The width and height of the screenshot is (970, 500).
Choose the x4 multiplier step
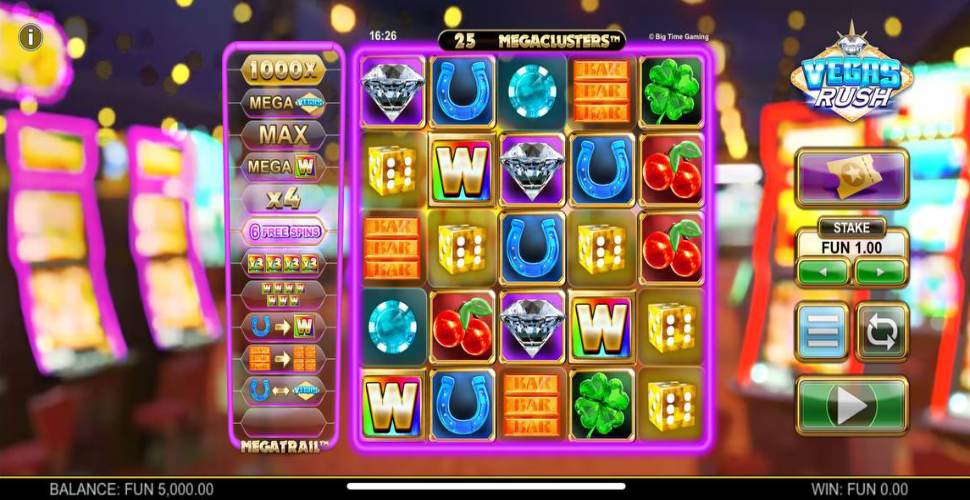coord(283,199)
